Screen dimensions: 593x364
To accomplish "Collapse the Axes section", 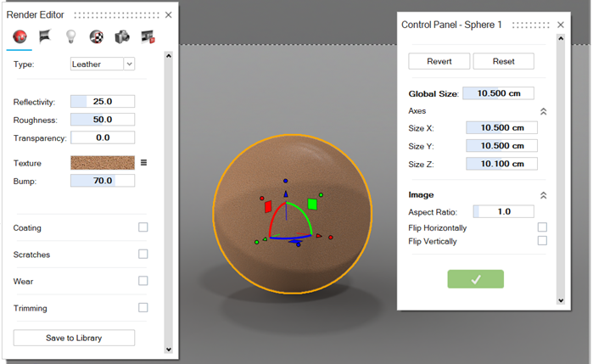I will click(x=543, y=111).
